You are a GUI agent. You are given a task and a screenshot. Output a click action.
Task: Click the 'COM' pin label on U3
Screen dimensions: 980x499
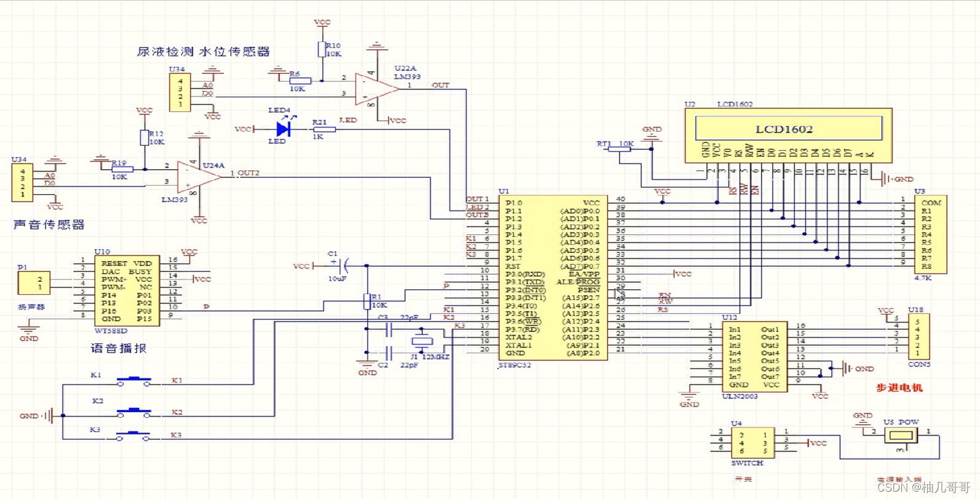[x=931, y=202]
